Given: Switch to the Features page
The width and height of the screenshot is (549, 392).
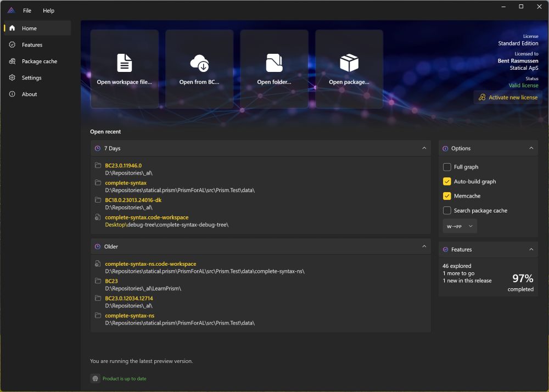Looking at the screenshot, I should click(x=37, y=44).
